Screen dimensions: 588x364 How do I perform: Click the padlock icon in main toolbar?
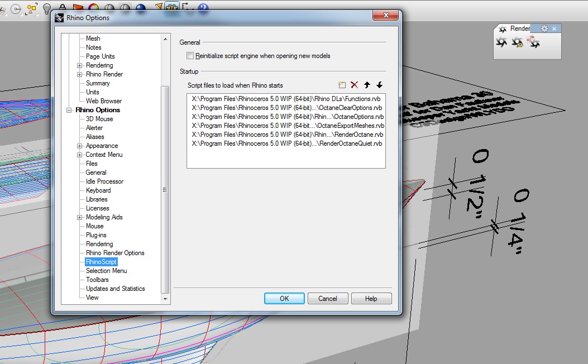pos(63,7)
